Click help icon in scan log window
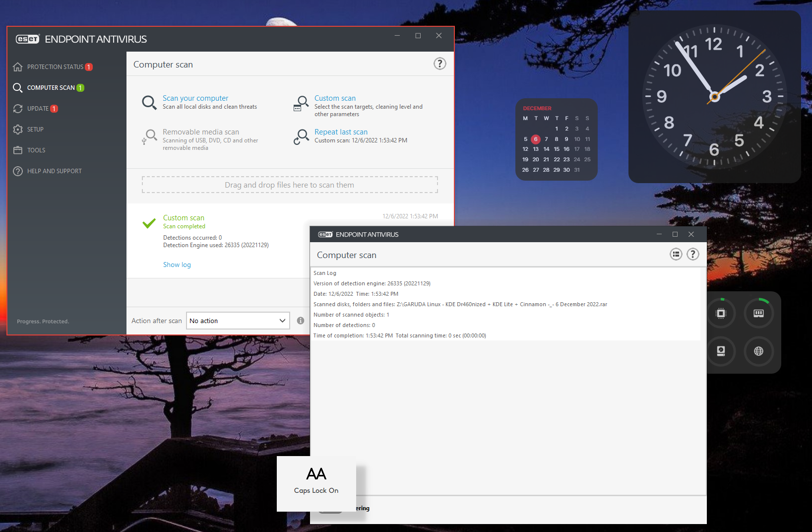Image resolution: width=812 pixels, height=532 pixels. coord(692,255)
